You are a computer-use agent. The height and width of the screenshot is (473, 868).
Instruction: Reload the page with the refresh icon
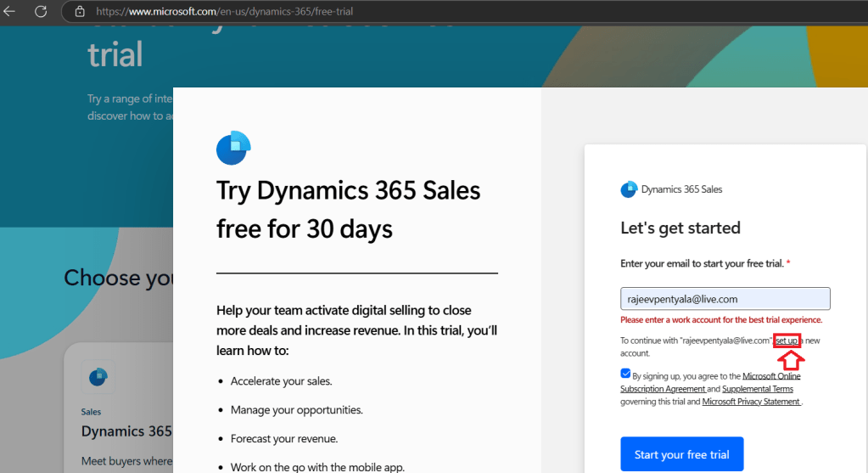pos(40,12)
